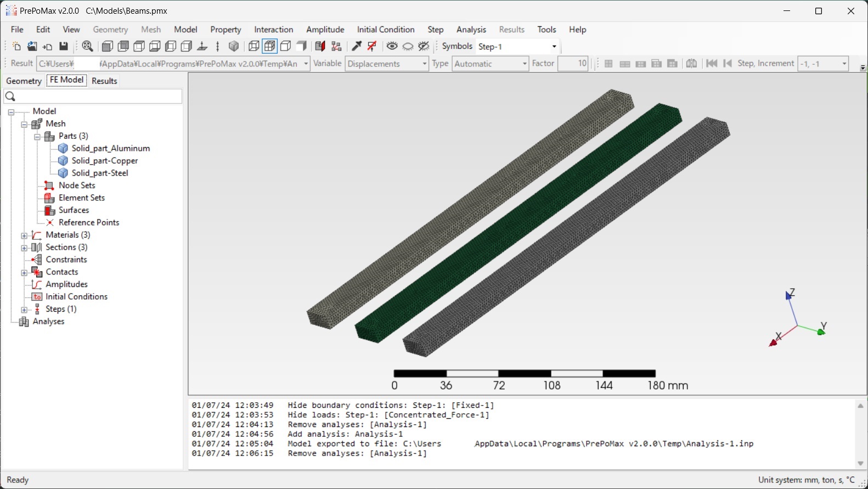868x489 pixels.
Task: Select the FE Model tab
Action: click(67, 80)
